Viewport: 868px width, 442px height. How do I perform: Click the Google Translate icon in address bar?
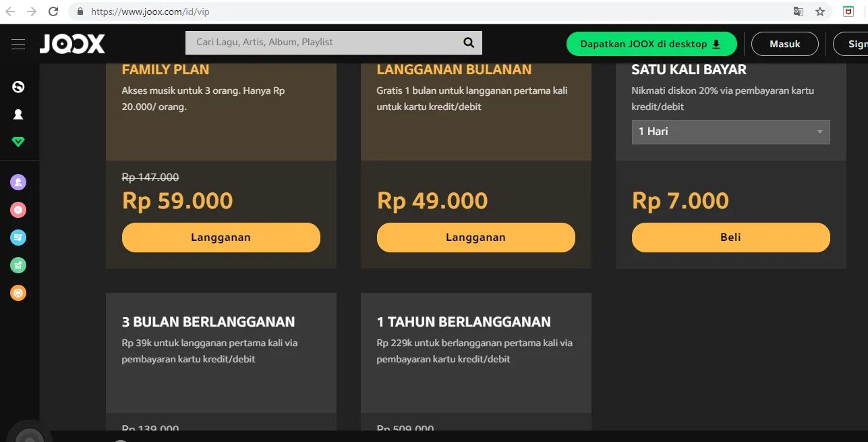coord(799,11)
